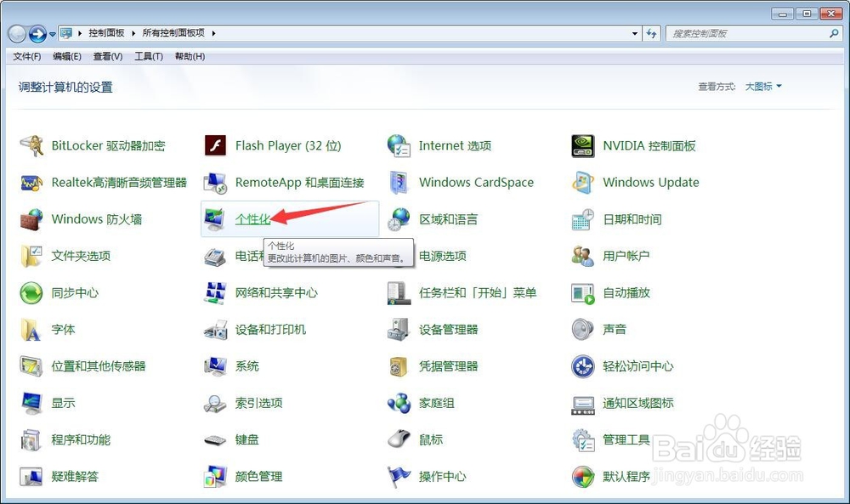Open the 索引选项 magnifier icon

pyautogui.click(x=215, y=403)
